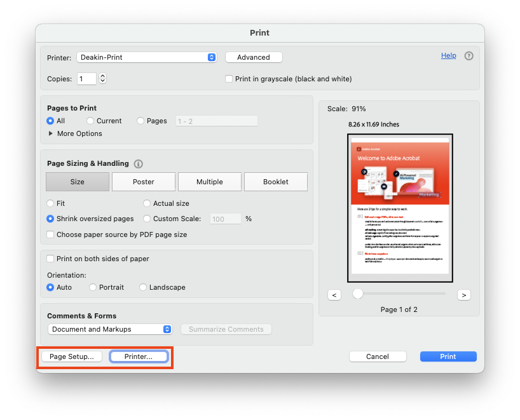Viewport: 520px width, 420px height.
Task: Click the page preview slider handle
Action: (358, 294)
